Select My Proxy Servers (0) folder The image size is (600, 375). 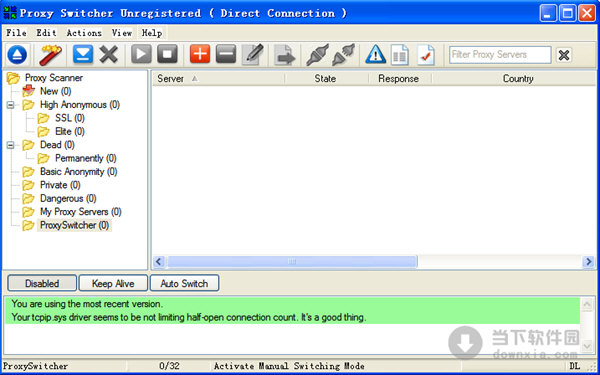(x=80, y=212)
